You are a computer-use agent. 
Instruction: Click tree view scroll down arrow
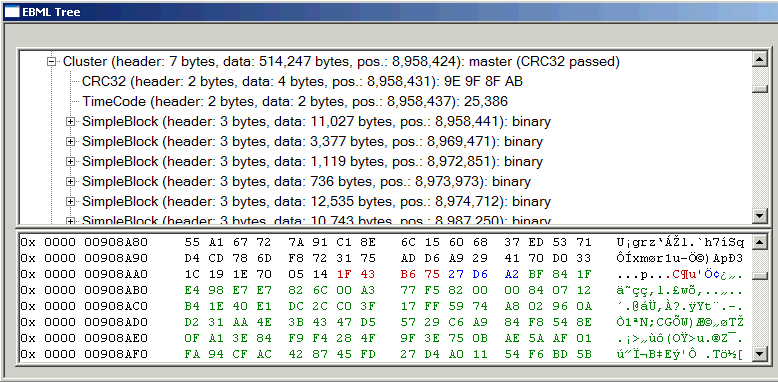760,215
